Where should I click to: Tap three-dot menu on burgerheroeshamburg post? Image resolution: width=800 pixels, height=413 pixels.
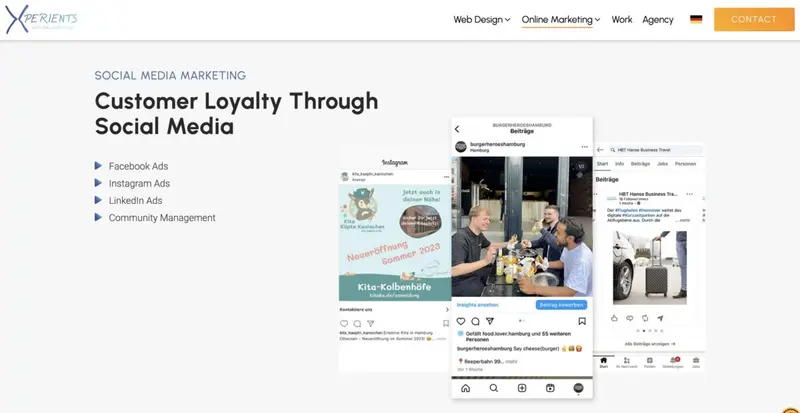(x=584, y=147)
